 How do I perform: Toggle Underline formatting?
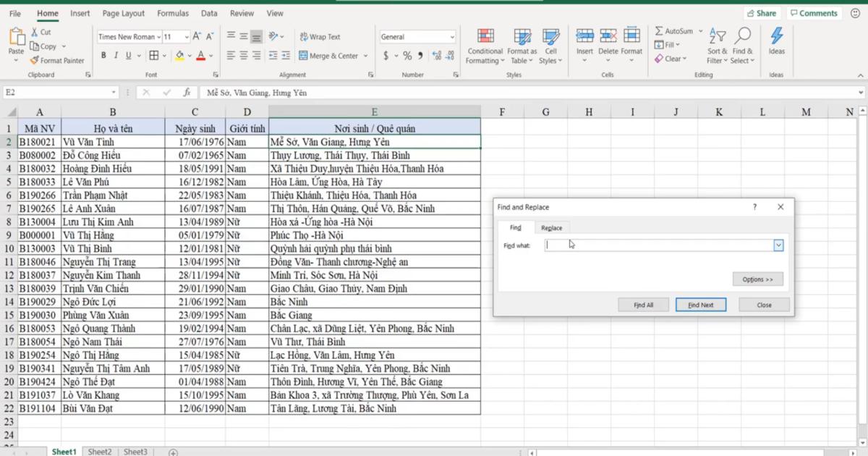click(x=128, y=56)
